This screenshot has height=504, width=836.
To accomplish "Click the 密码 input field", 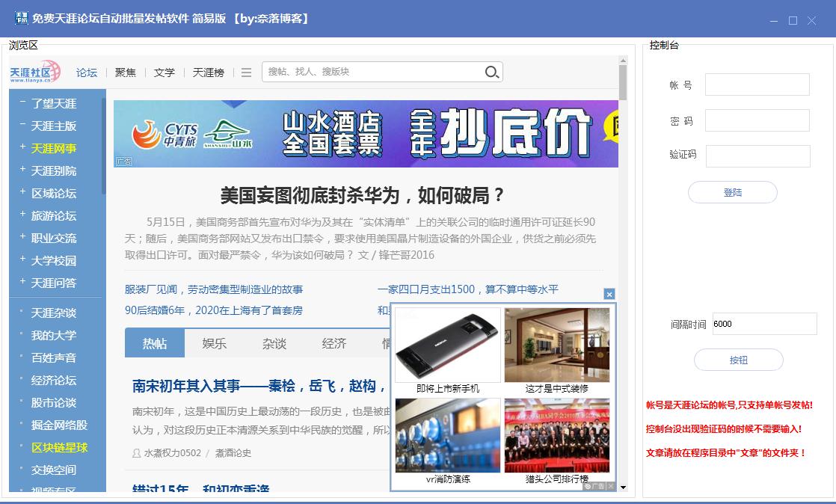I will (x=757, y=120).
